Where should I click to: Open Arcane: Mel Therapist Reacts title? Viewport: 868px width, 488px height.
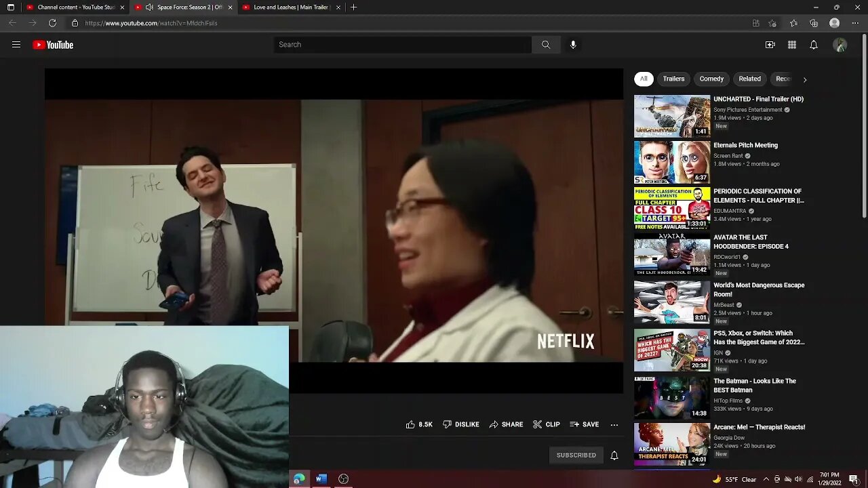click(759, 427)
